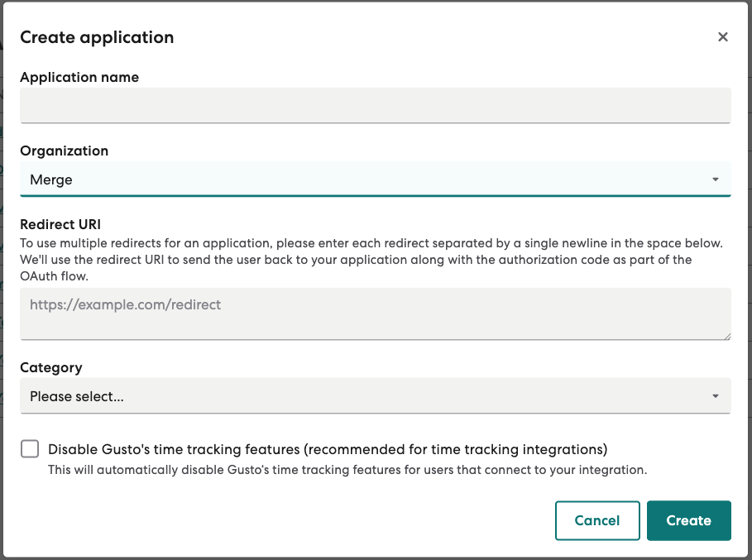Click the 'Organization' field label
Viewport: 752px width, 560px height.
pos(64,151)
